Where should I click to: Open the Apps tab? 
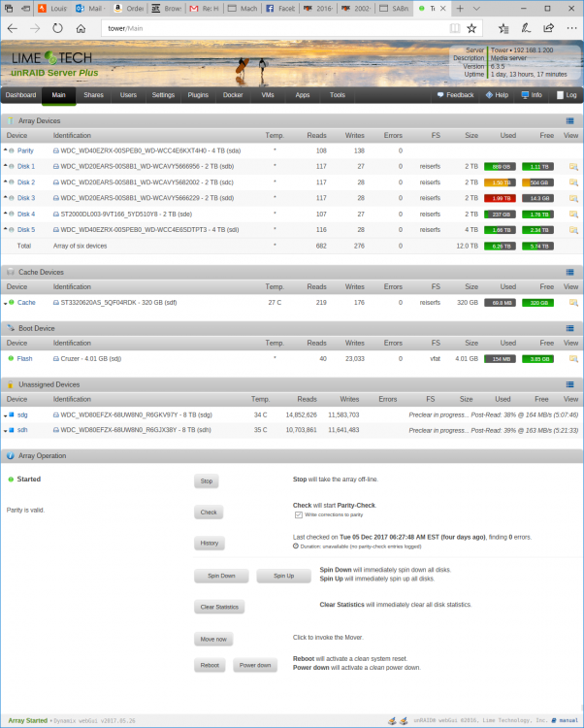[x=303, y=95]
